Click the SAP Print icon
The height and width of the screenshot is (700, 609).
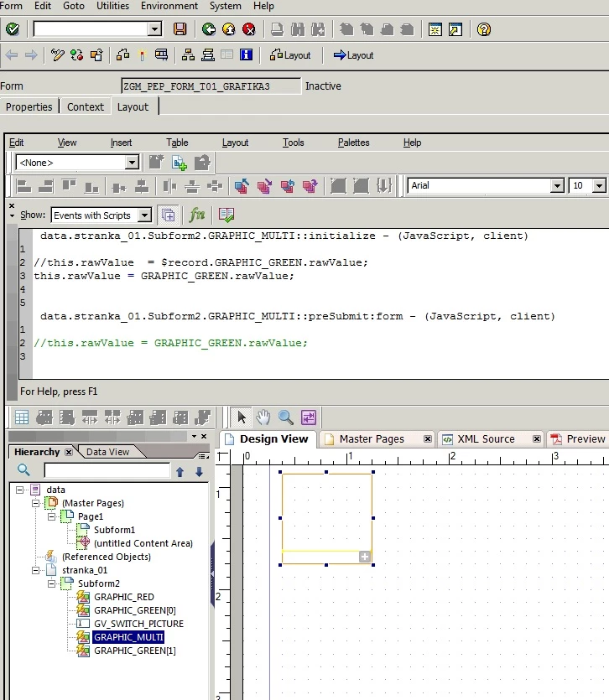277,29
